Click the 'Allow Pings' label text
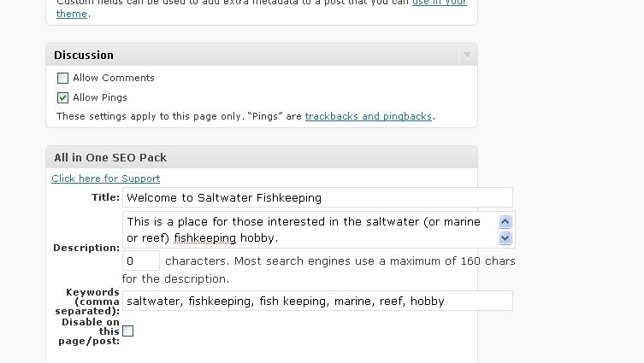 point(100,97)
